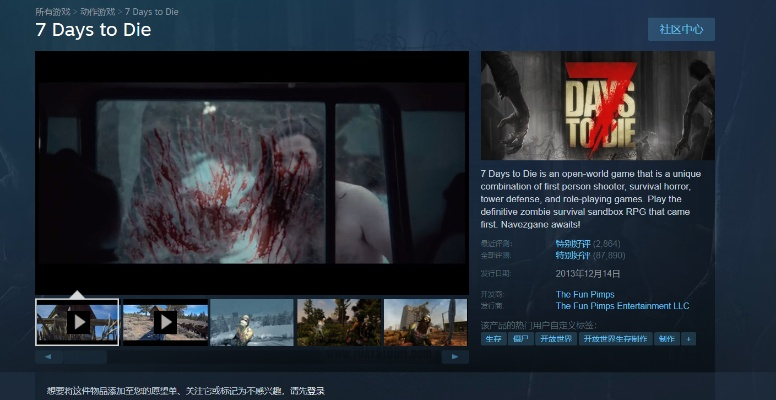Expand more tags with the plus button
Screen dimensions: 776x400
(x=688, y=339)
